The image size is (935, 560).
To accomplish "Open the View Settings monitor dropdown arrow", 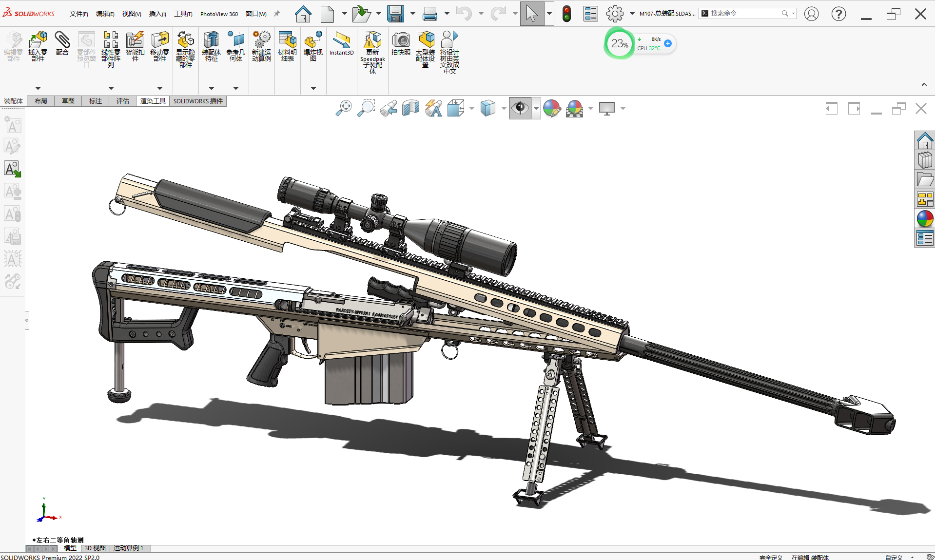I will pyautogui.click(x=623, y=108).
